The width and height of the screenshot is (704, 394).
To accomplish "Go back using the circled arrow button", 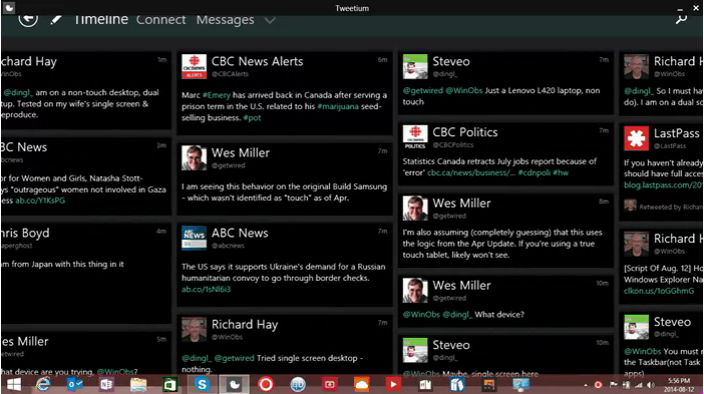I will click(x=28, y=19).
